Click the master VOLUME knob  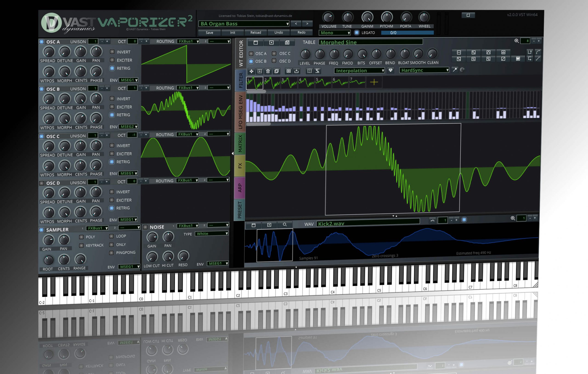coord(328,17)
